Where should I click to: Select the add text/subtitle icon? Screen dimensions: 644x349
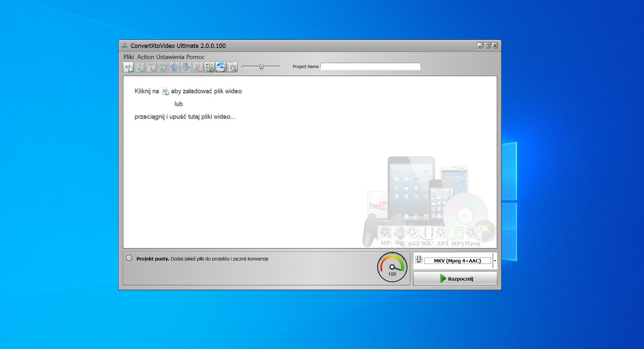coord(151,67)
